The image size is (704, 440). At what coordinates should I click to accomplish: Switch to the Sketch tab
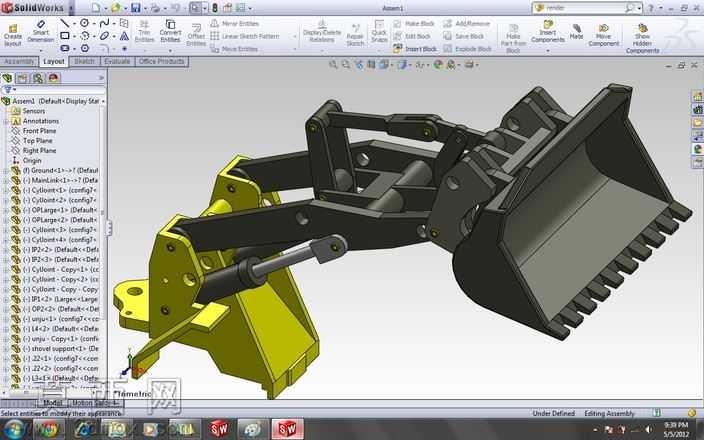(x=84, y=62)
